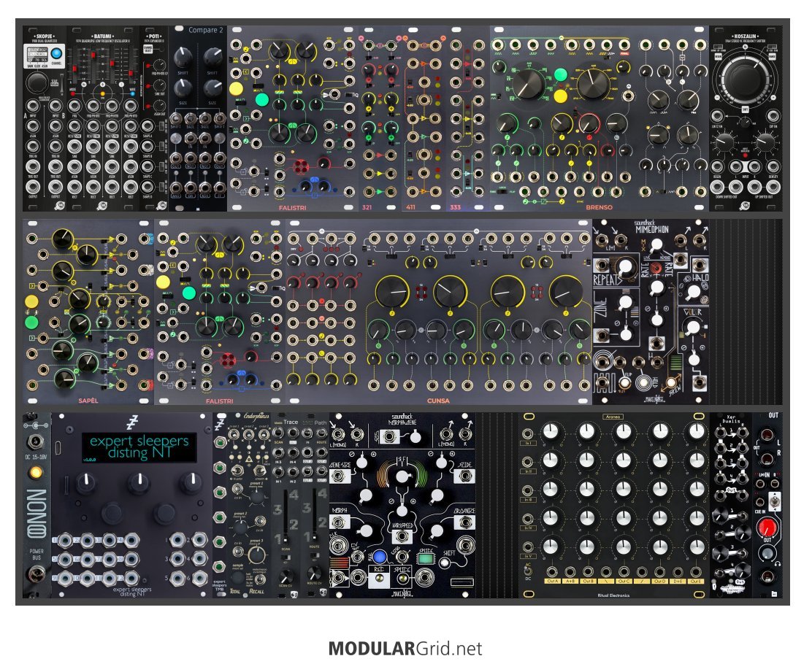812x664 pixels.
Task: Click the preset 3 knob on Total Recall
Action: click(257, 555)
